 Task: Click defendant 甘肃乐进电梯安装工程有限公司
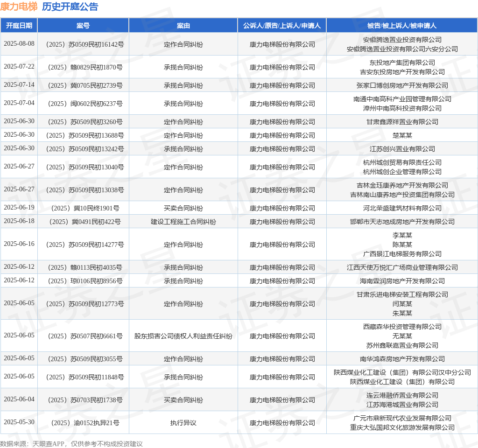402,295
